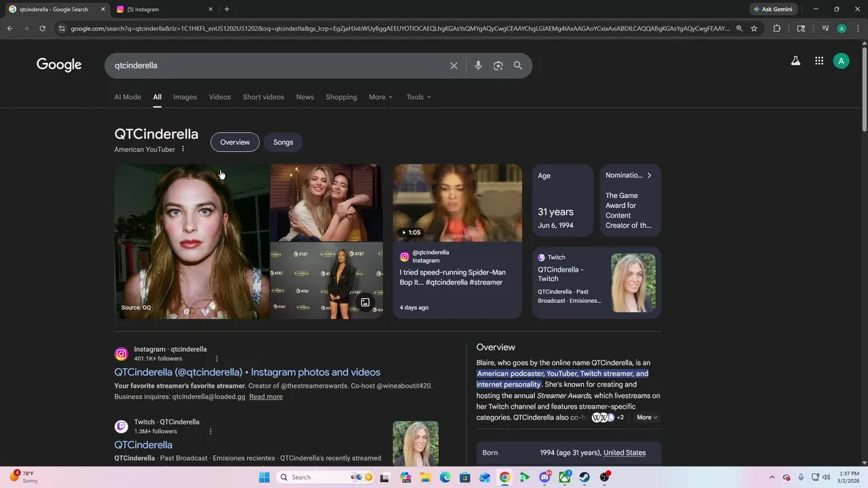Switch to Shopping tab

coord(341,97)
